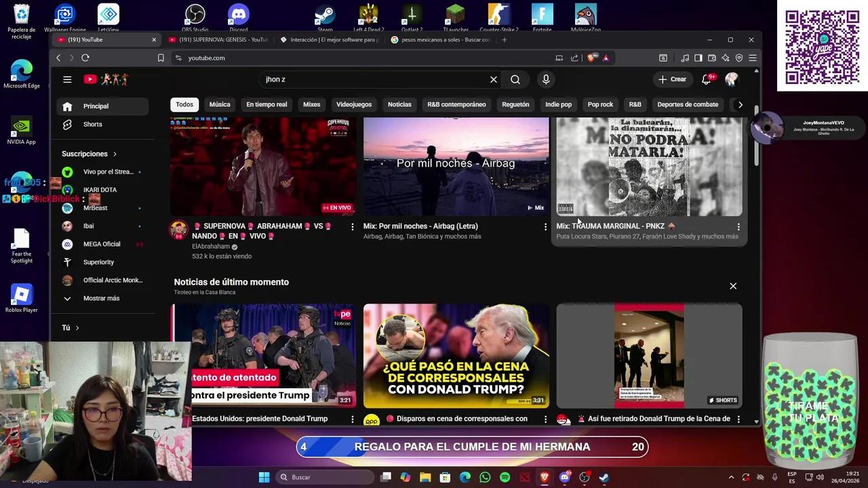Expand Mostrar más subscriptions
Image resolution: width=868 pixels, height=488 pixels.
(101, 298)
